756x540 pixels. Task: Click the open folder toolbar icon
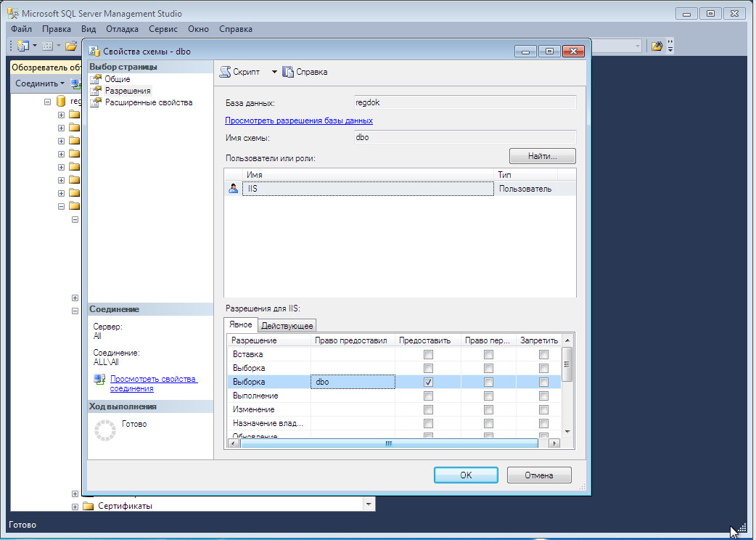(x=71, y=46)
